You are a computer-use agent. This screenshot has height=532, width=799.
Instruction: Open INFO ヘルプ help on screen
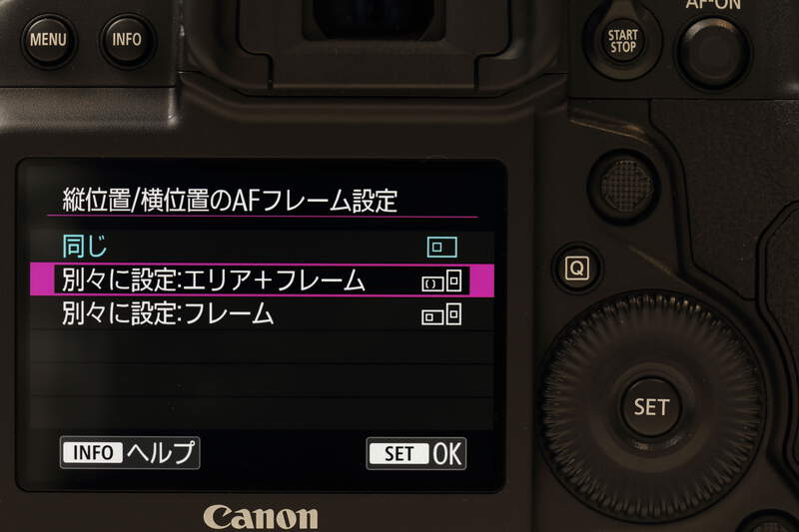click(x=130, y=452)
